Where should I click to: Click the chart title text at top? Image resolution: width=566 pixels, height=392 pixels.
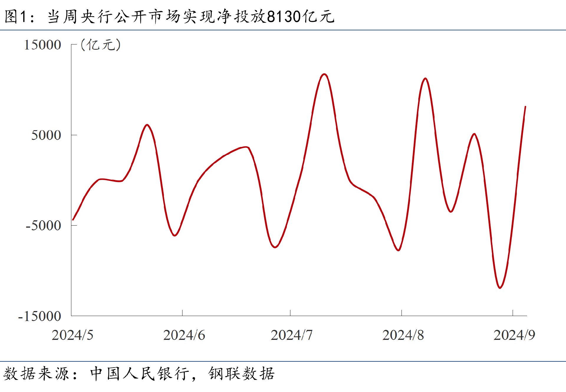click(170, 16)
